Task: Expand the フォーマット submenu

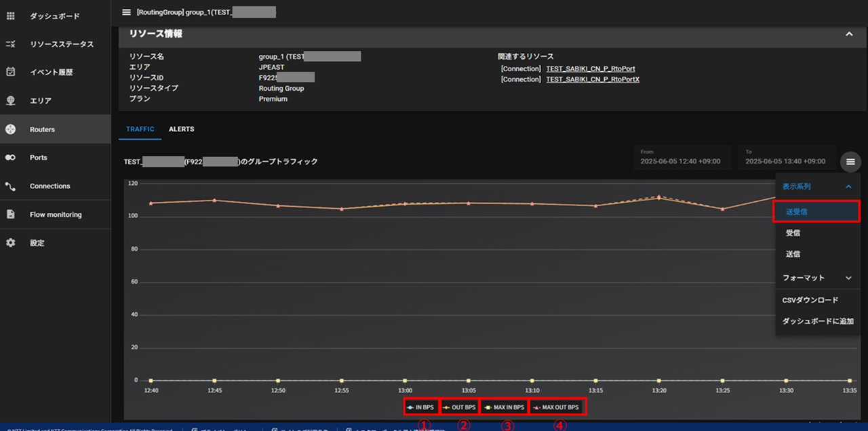Action: 848,278
